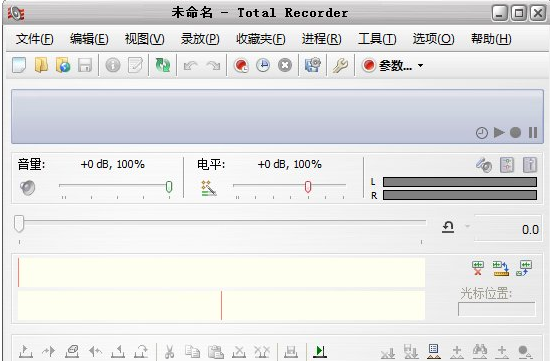Screen dimensions: 550x361
Task: Click the upper waveform track area
Action: point(221,273)
